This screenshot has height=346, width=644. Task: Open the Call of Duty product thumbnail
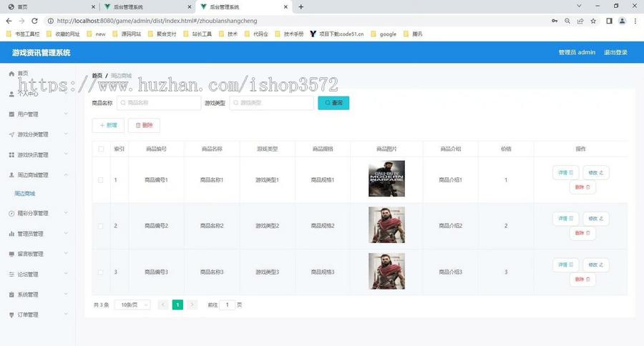click(386, 179)
